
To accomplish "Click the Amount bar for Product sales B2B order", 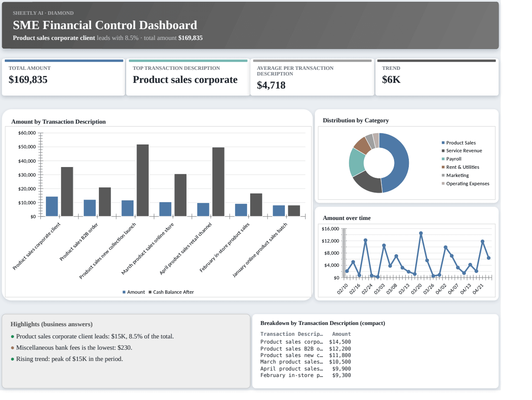I will (90, 208).
